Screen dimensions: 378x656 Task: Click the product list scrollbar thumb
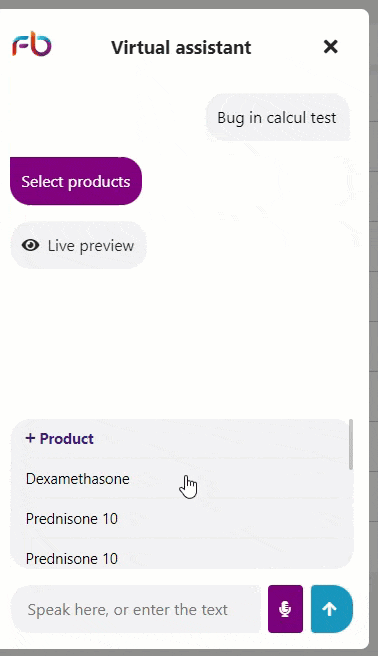tap(350, 444)
